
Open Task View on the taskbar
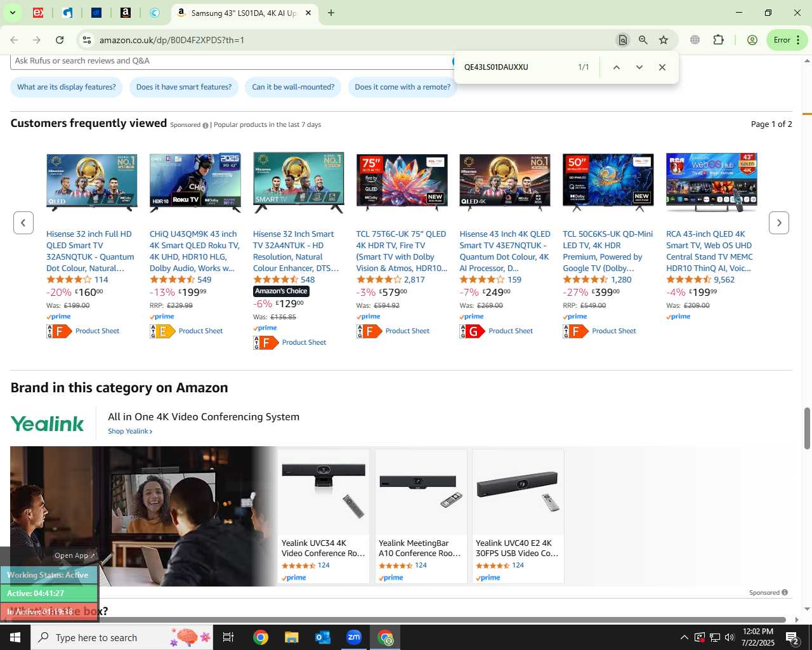pyautogui.click(x=228, y=637)
